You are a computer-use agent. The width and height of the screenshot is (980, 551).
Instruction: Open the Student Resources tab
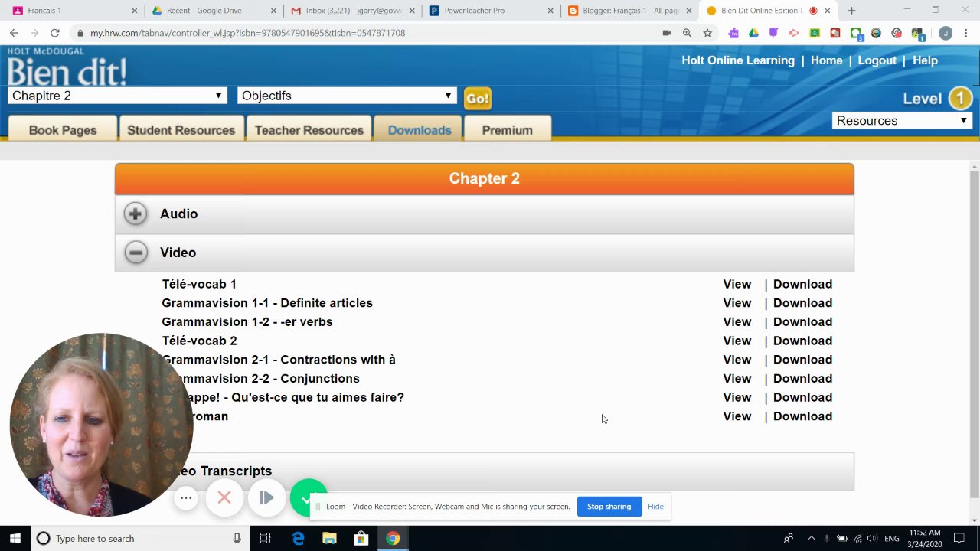(181, 130)
